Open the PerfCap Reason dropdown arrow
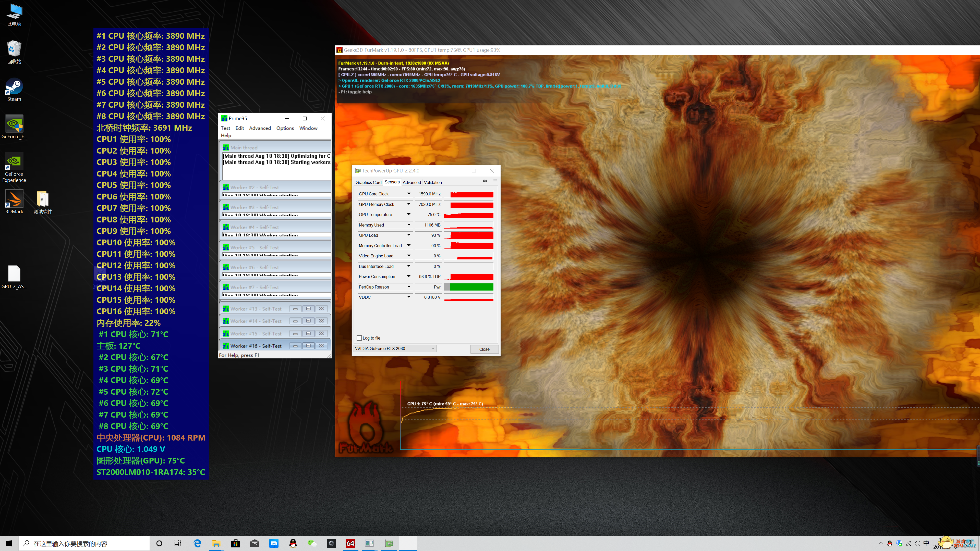Viewport: 980px width, 551px height. (x=409, y=287)
